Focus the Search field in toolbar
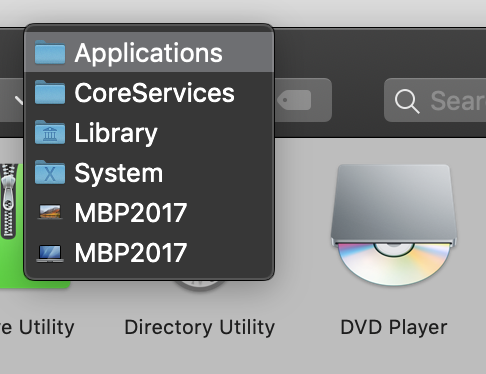Viewport: 486px width, 374px height. [x=435, y=100]
